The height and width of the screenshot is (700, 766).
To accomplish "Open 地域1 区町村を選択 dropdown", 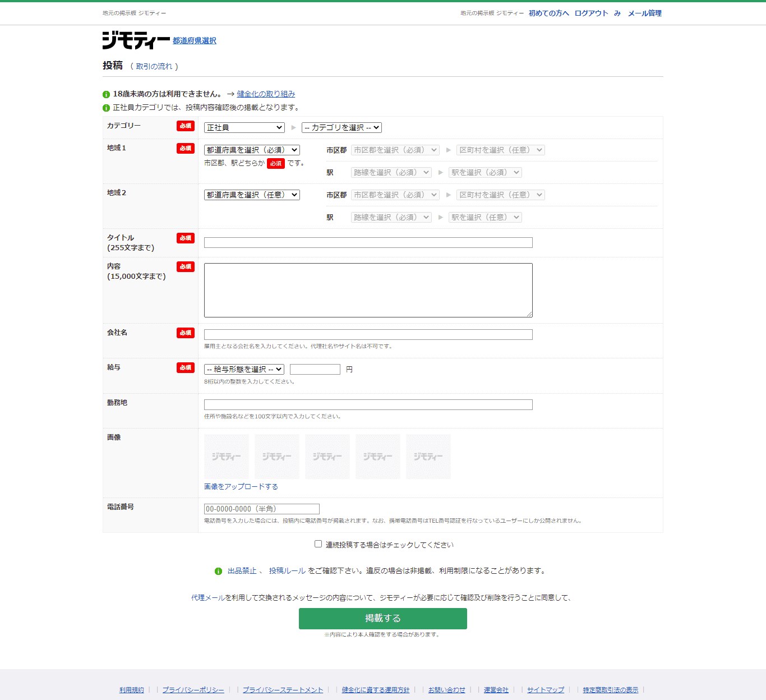I will [501, 150].
